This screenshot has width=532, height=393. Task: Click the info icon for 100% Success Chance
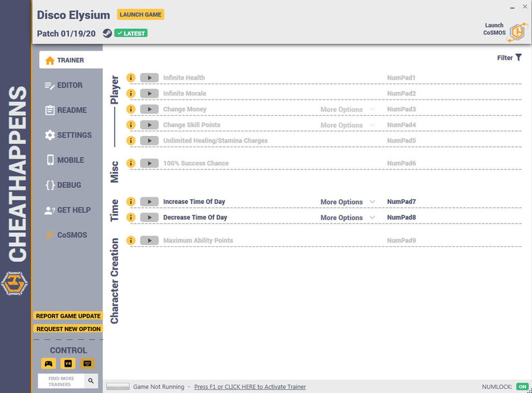(x=131, y=163)
